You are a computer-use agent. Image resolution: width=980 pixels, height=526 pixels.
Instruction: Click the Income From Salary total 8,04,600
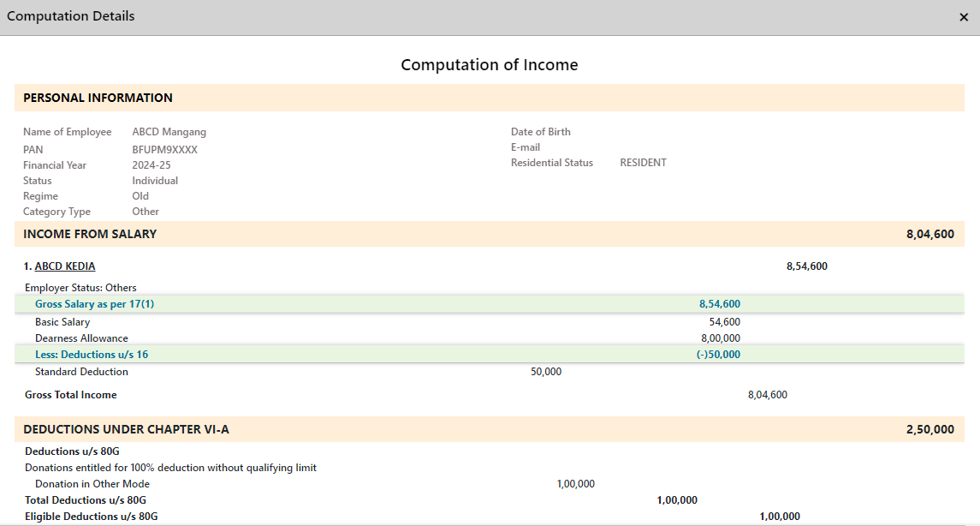click(930, 234)
